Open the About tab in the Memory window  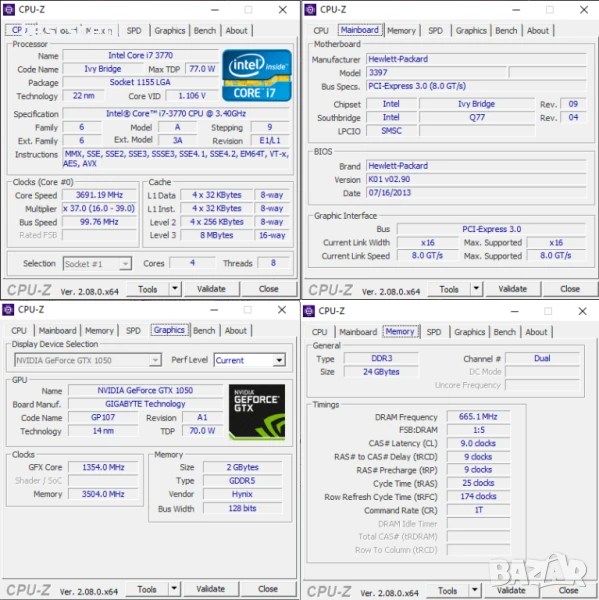click(x=536, y=332)
